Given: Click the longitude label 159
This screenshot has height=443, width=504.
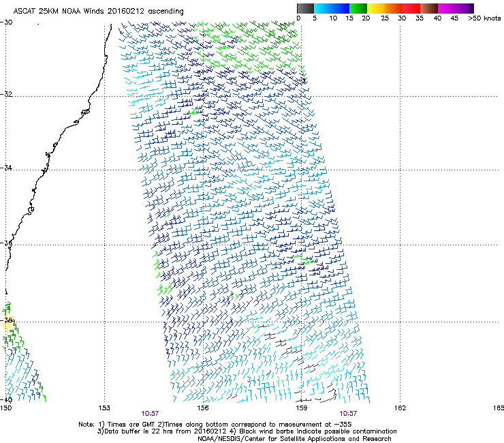Looking at the screenshot, I should click(301, 408).
